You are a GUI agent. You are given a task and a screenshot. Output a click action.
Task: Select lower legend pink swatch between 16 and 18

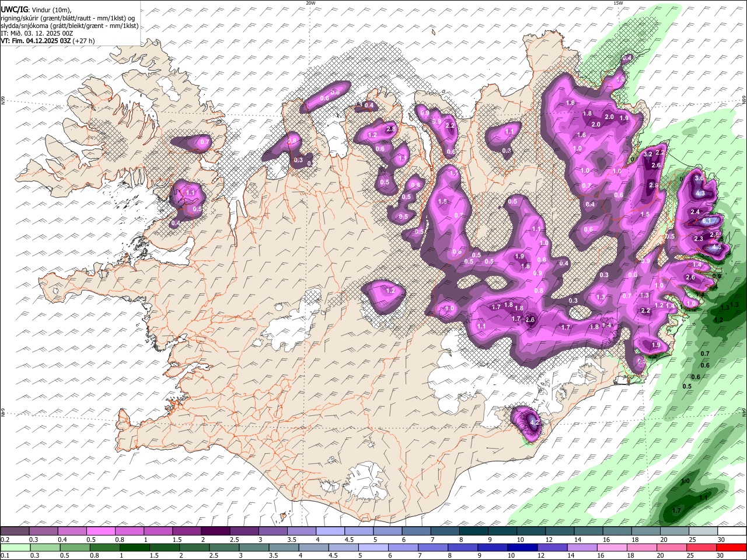coord(611,547)
